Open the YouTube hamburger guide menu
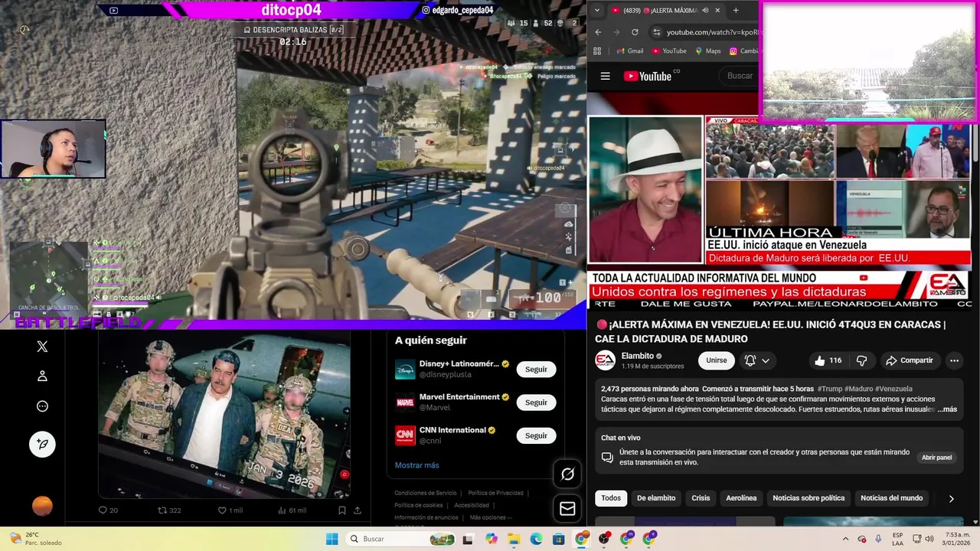This screenshot has width=980, height=551. (x=605, y=76)
